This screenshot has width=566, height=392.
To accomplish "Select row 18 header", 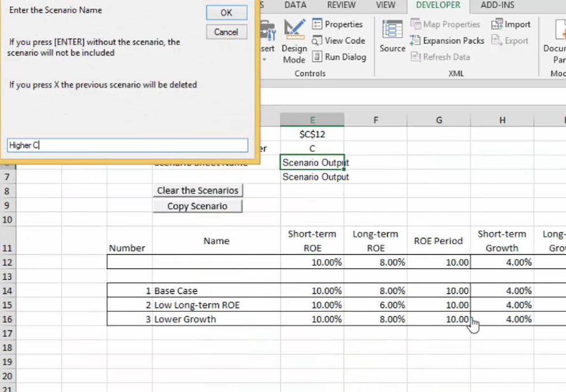I will [x=7, y=348].
